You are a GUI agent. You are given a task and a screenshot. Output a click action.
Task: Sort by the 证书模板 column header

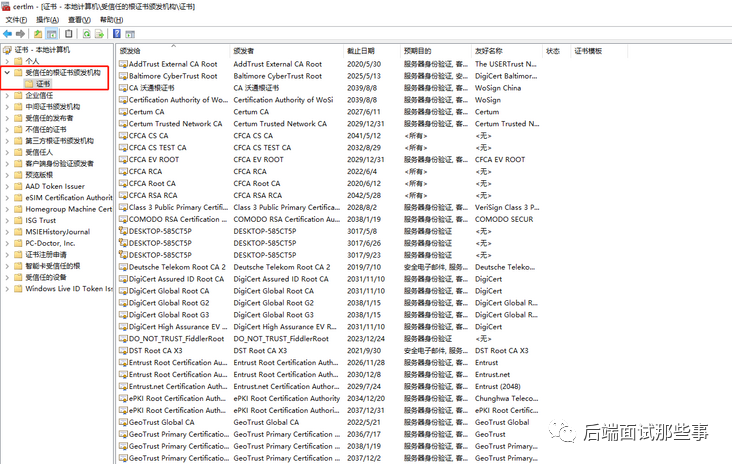point(599,51)
